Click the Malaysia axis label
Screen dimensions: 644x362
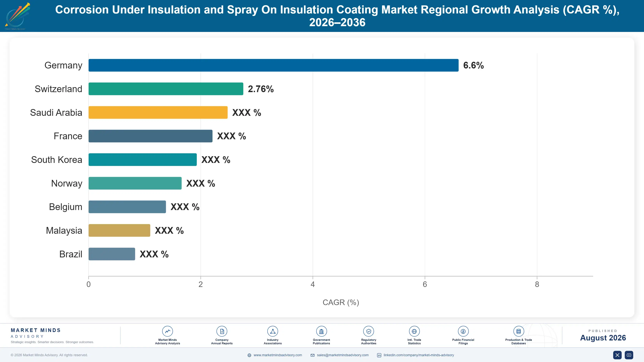pos(64,231)
